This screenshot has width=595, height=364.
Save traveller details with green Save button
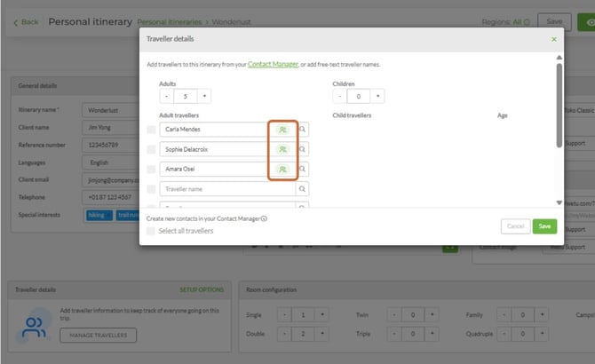[x=544, y=226]
